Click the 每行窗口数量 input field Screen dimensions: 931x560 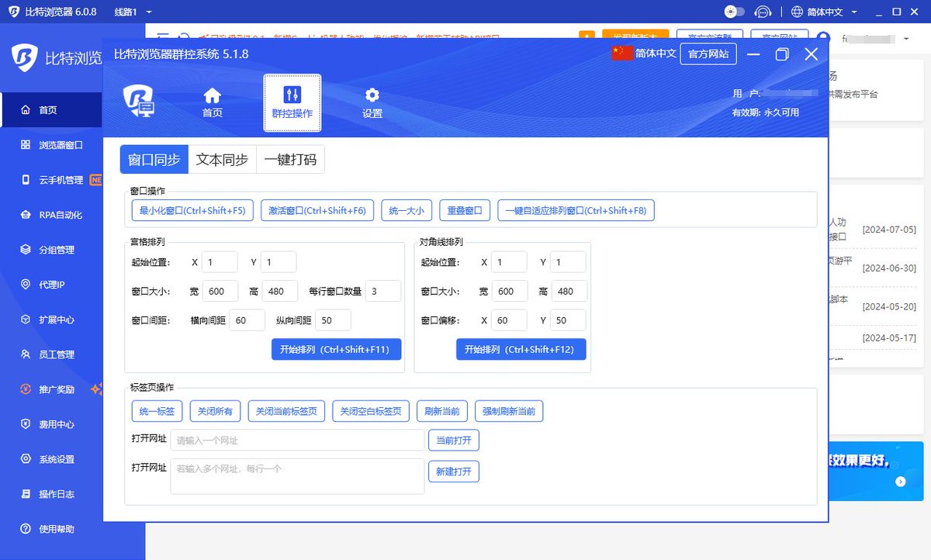[x=383, y=292]
